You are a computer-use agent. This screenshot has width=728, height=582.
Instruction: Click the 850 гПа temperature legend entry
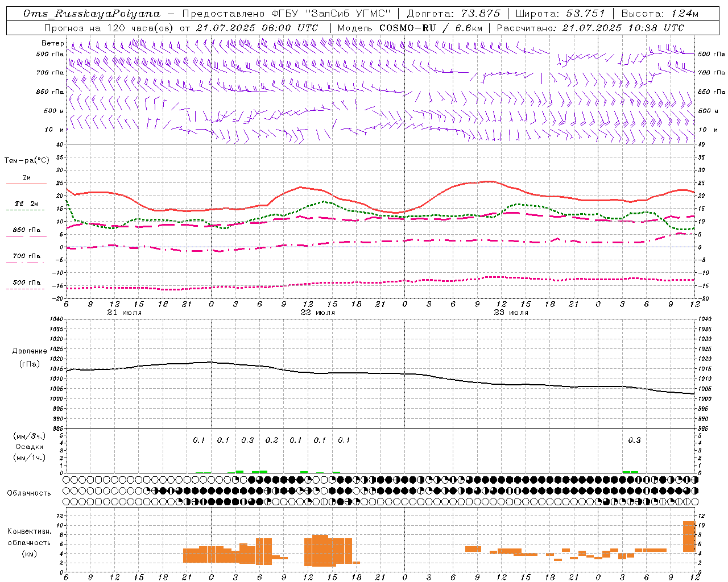26,230
